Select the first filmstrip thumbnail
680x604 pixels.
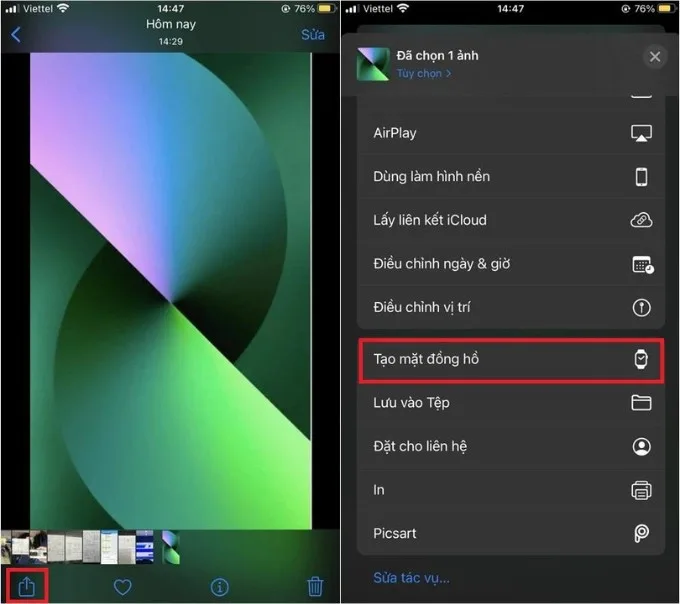click(6, 546)
